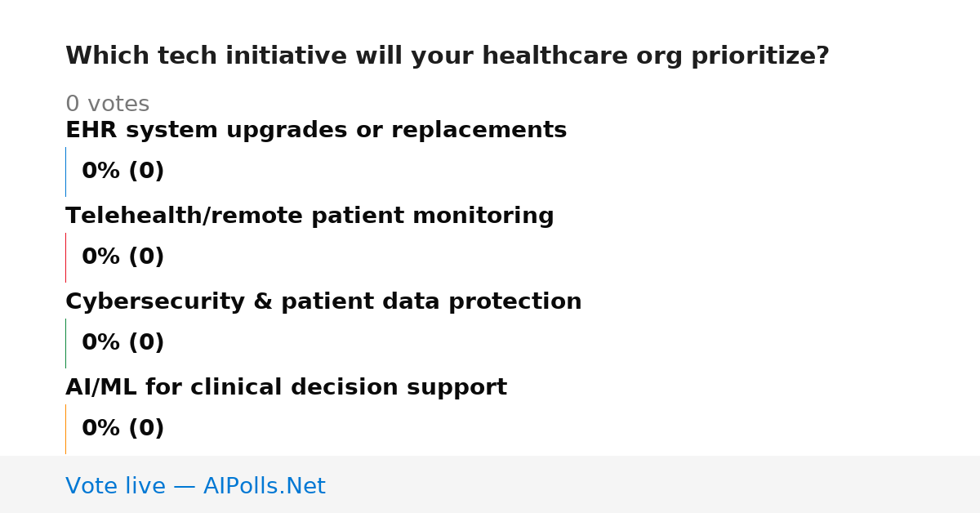Image resolution: width=980 pixels, height=513 pixels.
Task: Click the orange AI/ML result bar
Action: pyautogui.click(x=66, y=429)
